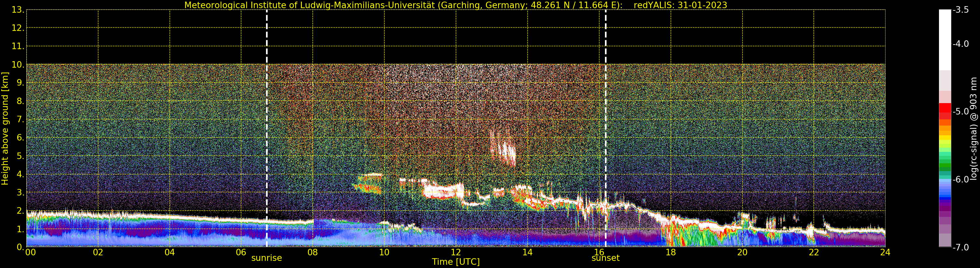
Task: Click the white dashed sunset marker line
Action: 606,128
